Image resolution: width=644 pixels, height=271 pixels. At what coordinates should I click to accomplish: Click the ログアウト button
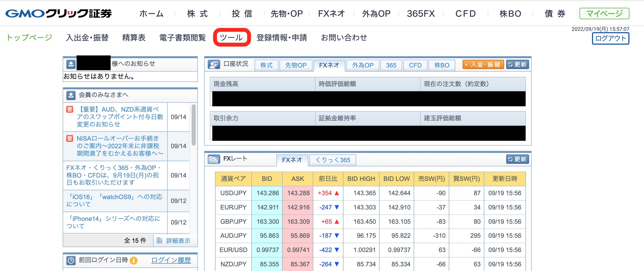(610, 38)
